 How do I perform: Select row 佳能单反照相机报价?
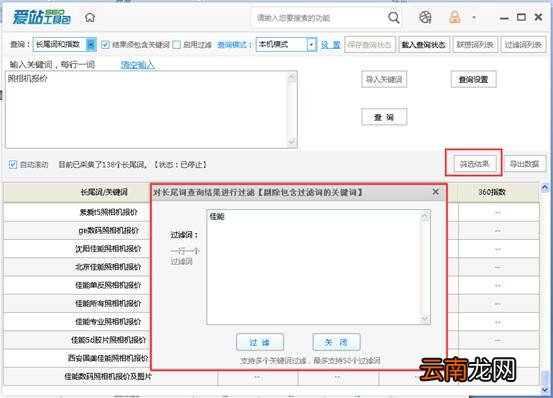coord(108,285)
